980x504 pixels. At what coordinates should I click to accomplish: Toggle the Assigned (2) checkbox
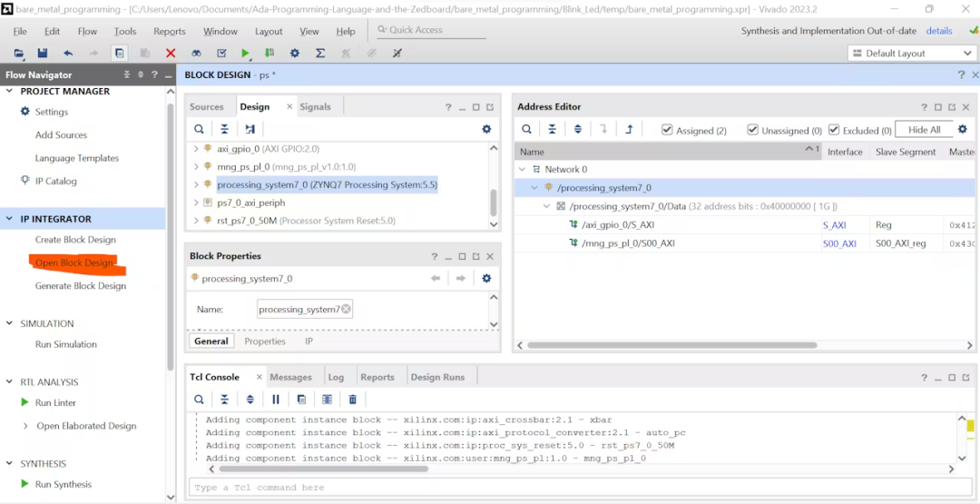tap(667, 130)
